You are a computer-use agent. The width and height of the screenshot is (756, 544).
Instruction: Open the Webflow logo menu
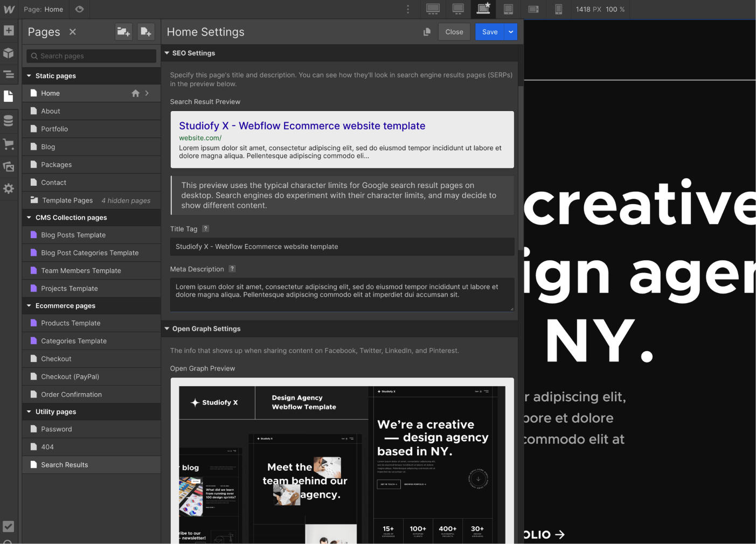pyautogui.click(x=9, y=9)
